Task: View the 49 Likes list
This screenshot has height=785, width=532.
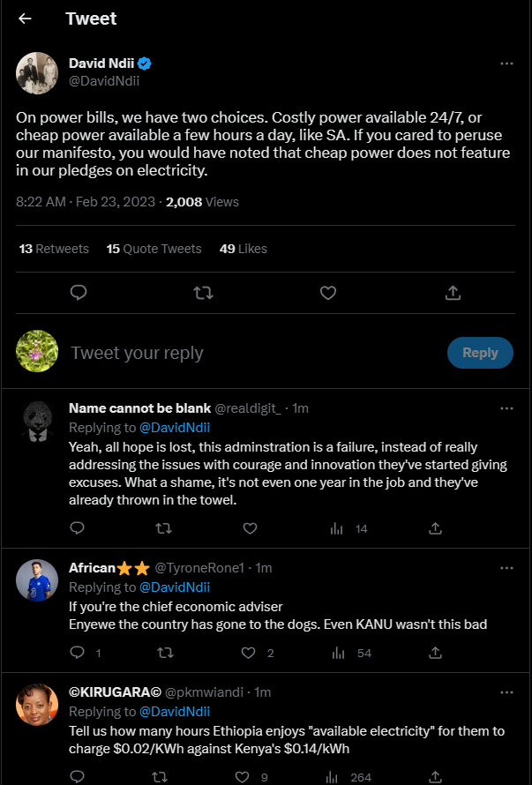Action: 243,249
